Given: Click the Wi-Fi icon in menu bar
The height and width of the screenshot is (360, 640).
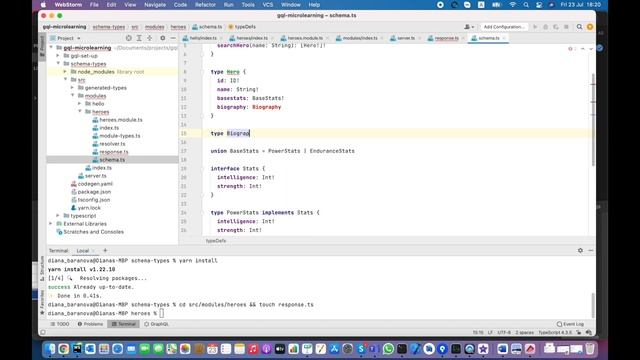Looking at the screenshot, I should [x=513, y=5].
